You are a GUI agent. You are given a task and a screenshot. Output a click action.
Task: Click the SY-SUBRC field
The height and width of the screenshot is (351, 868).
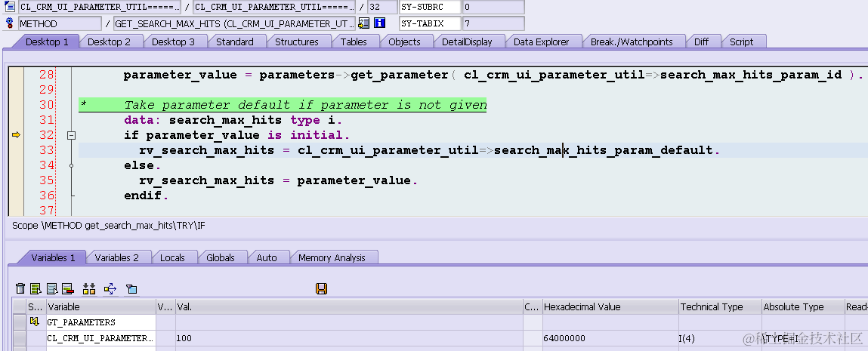[430, 8]
